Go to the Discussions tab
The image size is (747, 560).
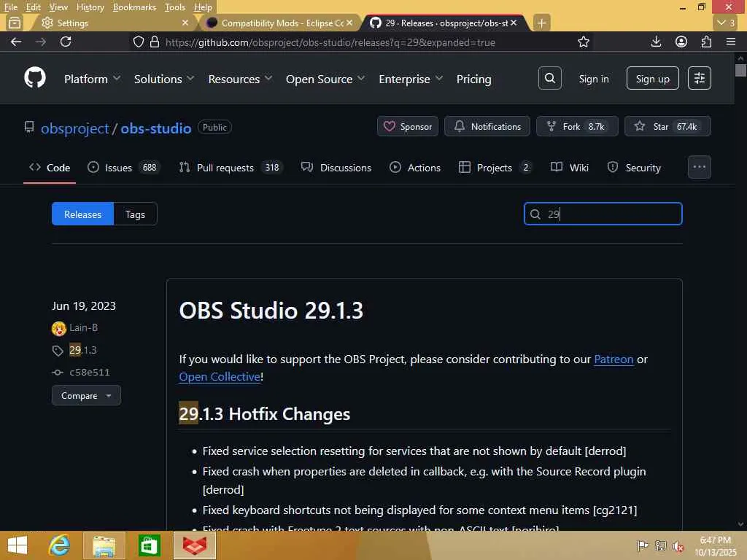pyautogui.click(x=336, y=168)
